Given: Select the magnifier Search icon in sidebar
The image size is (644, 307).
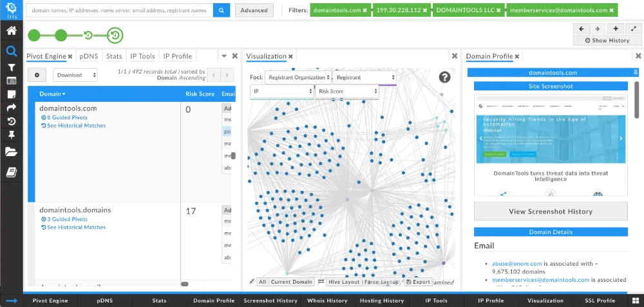Looking at the screenshot, I should (12, 51).
